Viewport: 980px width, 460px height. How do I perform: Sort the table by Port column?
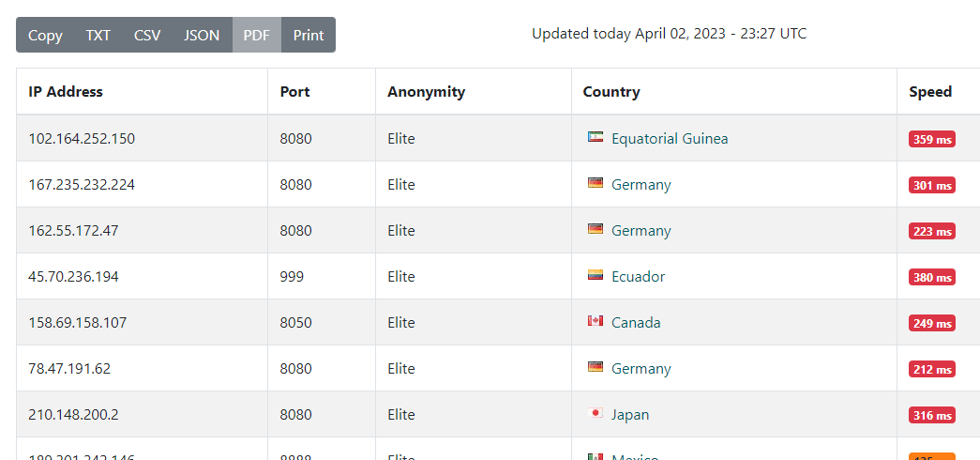(x=294, y=91)
